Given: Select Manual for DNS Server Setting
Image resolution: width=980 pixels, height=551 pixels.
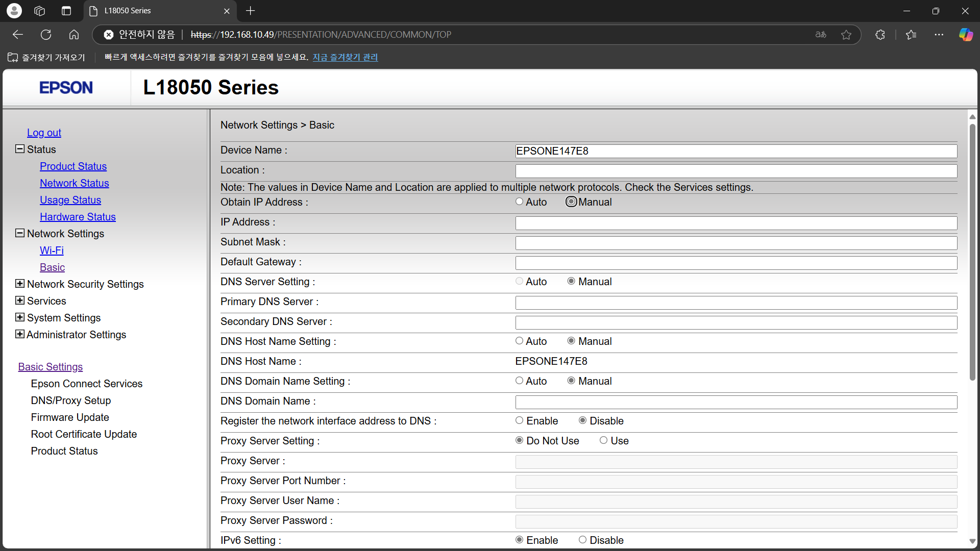Looking at the screenshot, I should [x=571, y=281].
